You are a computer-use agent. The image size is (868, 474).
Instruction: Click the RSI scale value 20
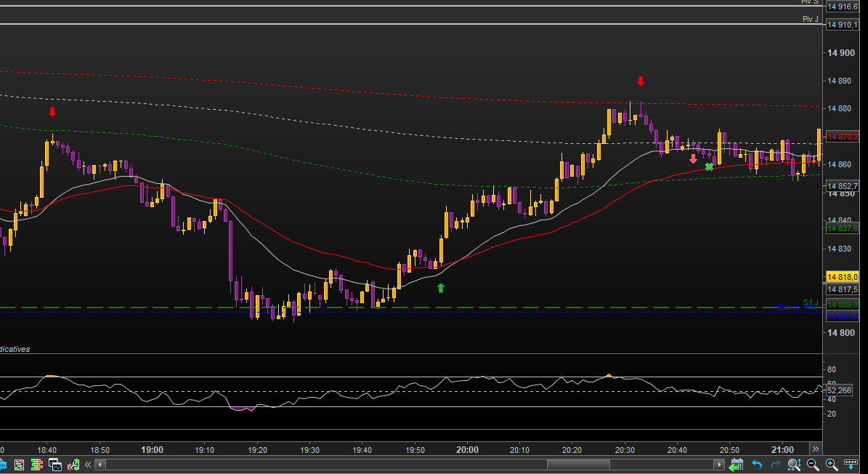coord(832,414)
